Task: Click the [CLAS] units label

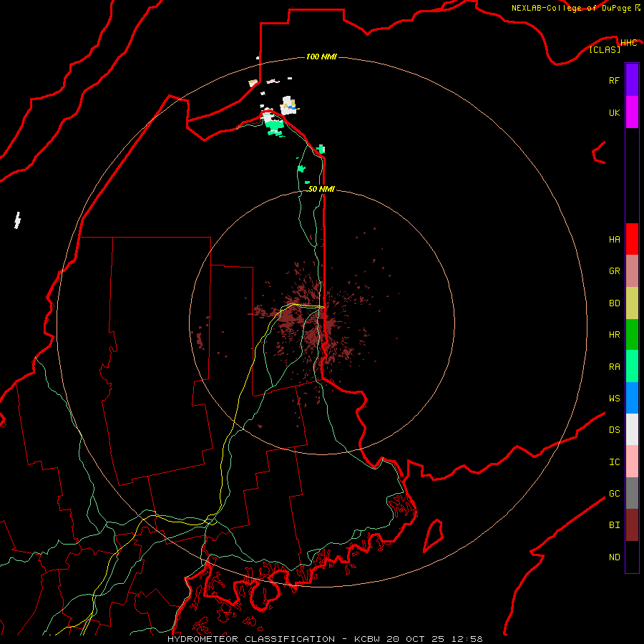Action: coord(605,49)
